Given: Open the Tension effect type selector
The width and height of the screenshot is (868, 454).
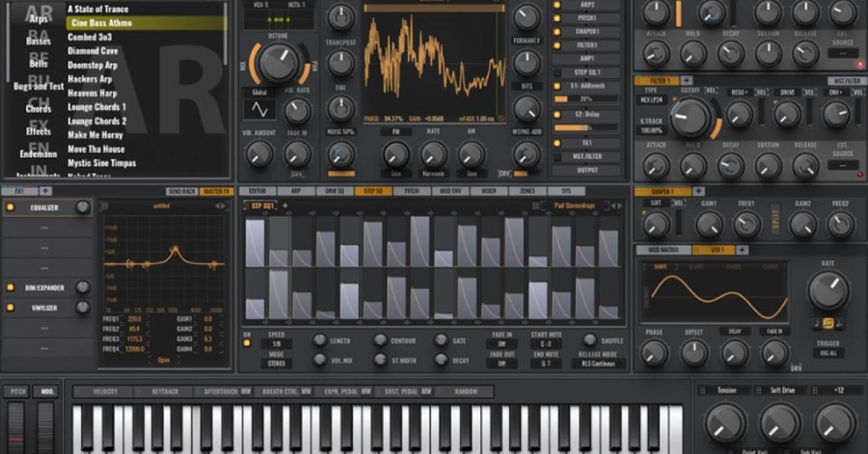Looking at the screenshot, I should pos(726,390).
